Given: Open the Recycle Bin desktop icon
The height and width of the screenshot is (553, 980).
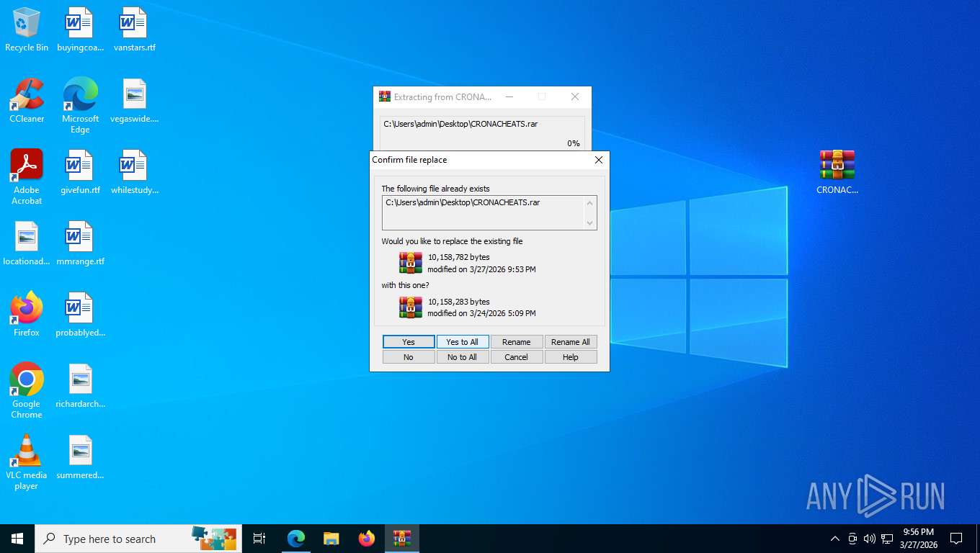Looking at the screenshot, I should 27,30.
